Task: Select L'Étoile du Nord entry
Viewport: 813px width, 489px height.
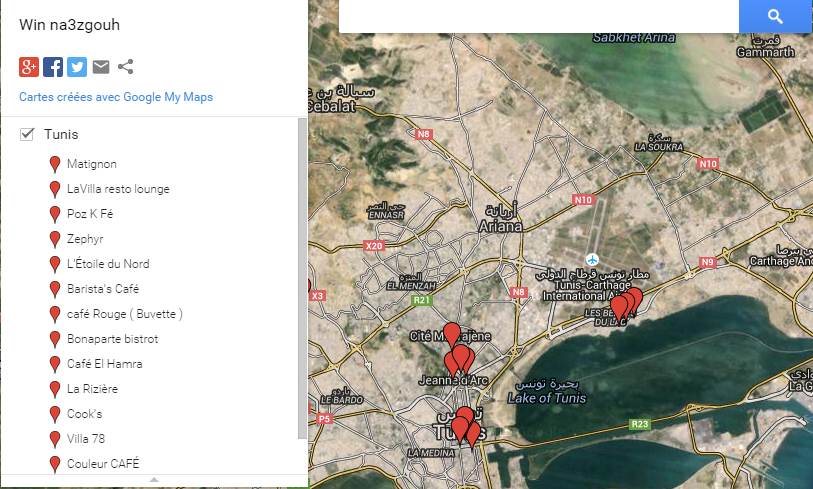Action: pos(108,264)
